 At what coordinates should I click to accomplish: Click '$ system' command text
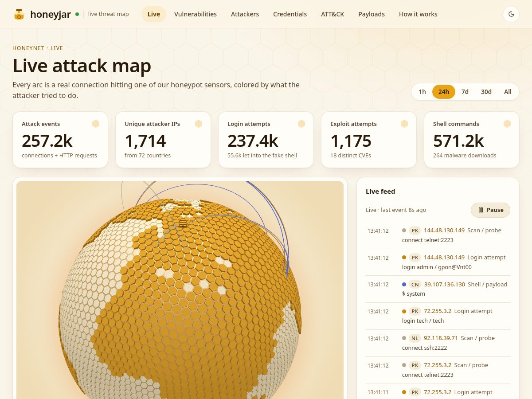click(414, 294)
